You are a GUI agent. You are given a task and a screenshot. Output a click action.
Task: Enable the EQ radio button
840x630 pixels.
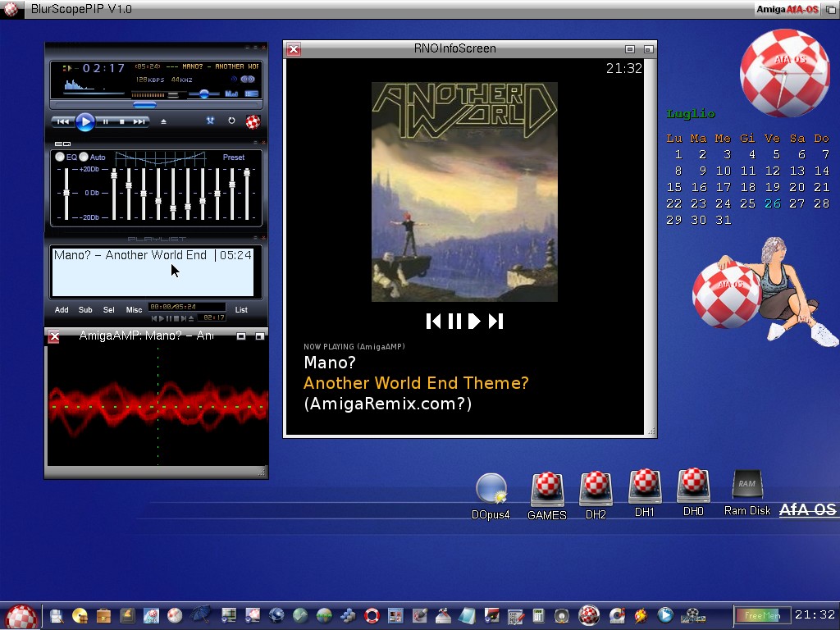pyautogui.click(x=60, y=157)
